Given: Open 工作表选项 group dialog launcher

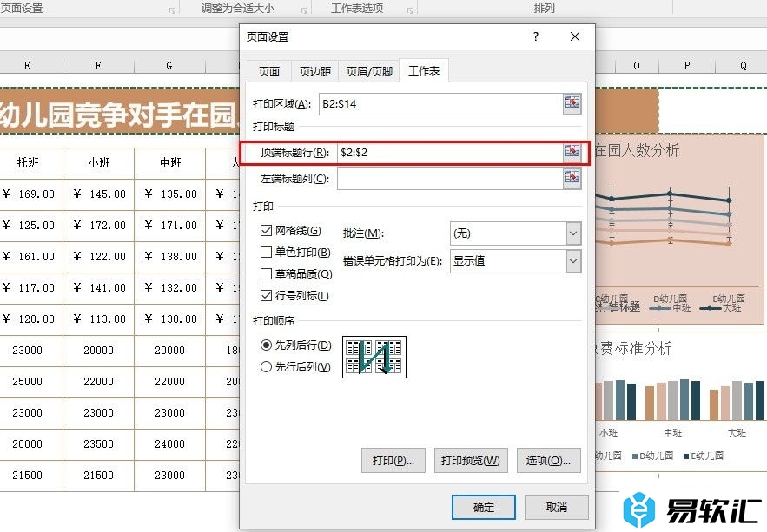Looking at the screenshot, I should tap(410, 10).
